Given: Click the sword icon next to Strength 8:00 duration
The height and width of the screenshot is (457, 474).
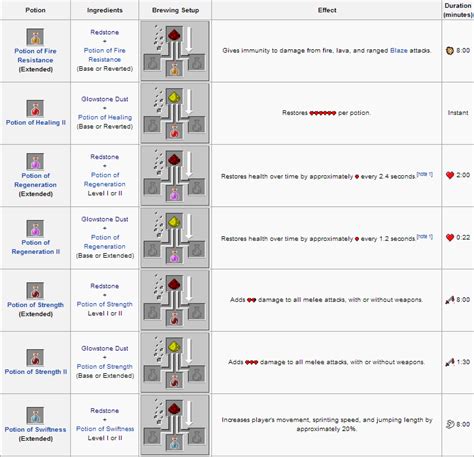Looking at the screenshot, I should tap(450, 300).
